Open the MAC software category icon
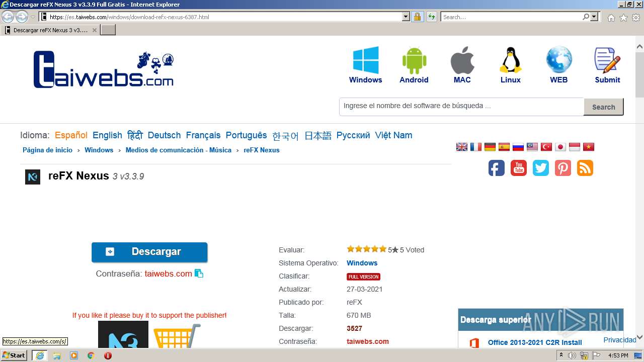The width and height of the screenshot is (644, 362). pyautogui.click(x=462, y=60)
